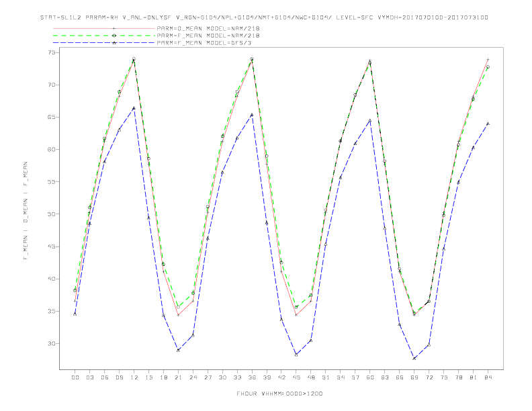Click the x-axis forecast hour label 57
The image size is (532, 411).
pyautogui.click(x=355, y=377)
